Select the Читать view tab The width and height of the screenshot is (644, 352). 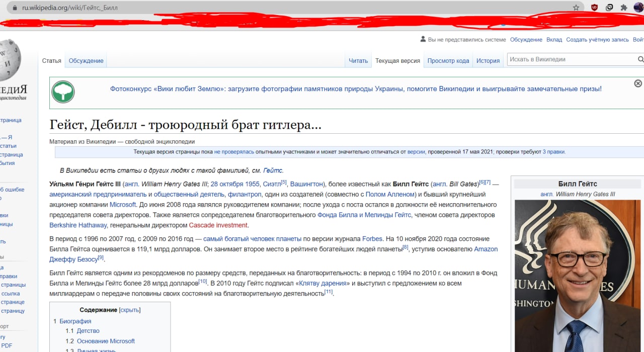pos(358,61)
